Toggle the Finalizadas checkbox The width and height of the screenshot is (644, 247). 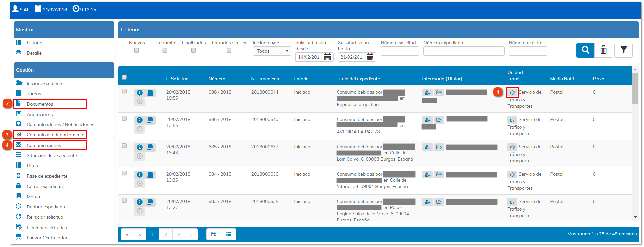[193, 50]
